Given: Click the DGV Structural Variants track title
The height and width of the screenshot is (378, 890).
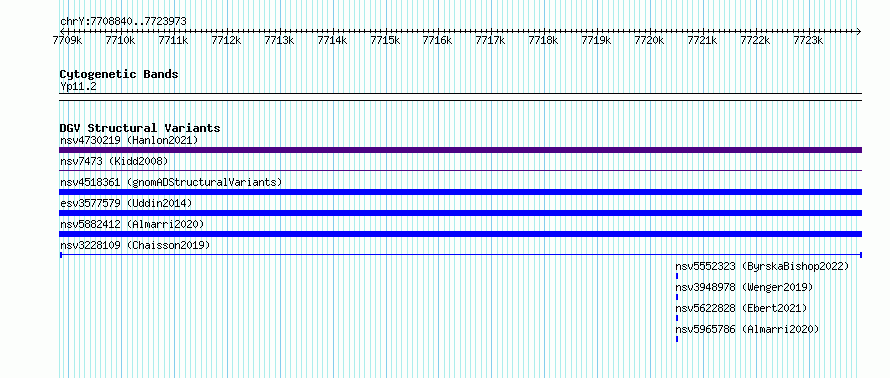Looking at the screenshot, I should click(x=140, y=128).
